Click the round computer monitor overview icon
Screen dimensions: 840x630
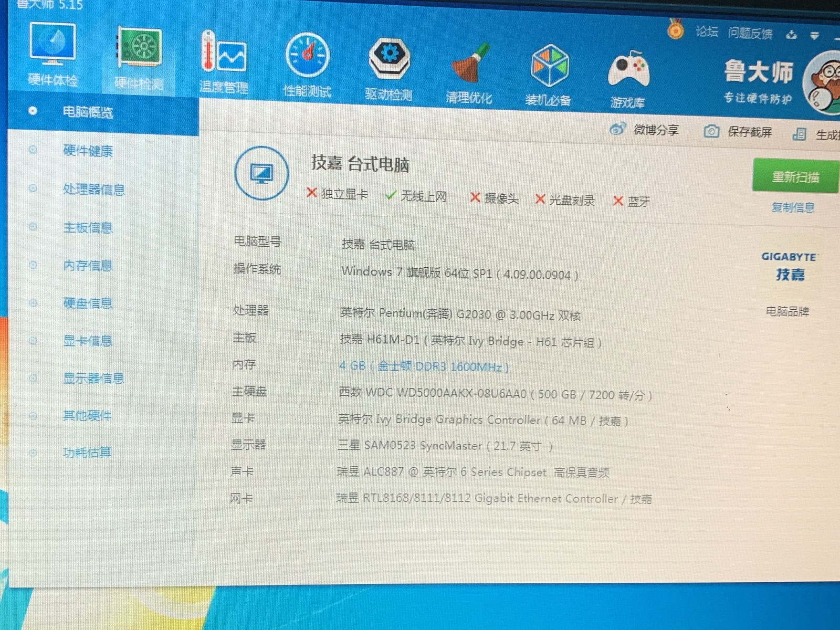click(261, 173)
